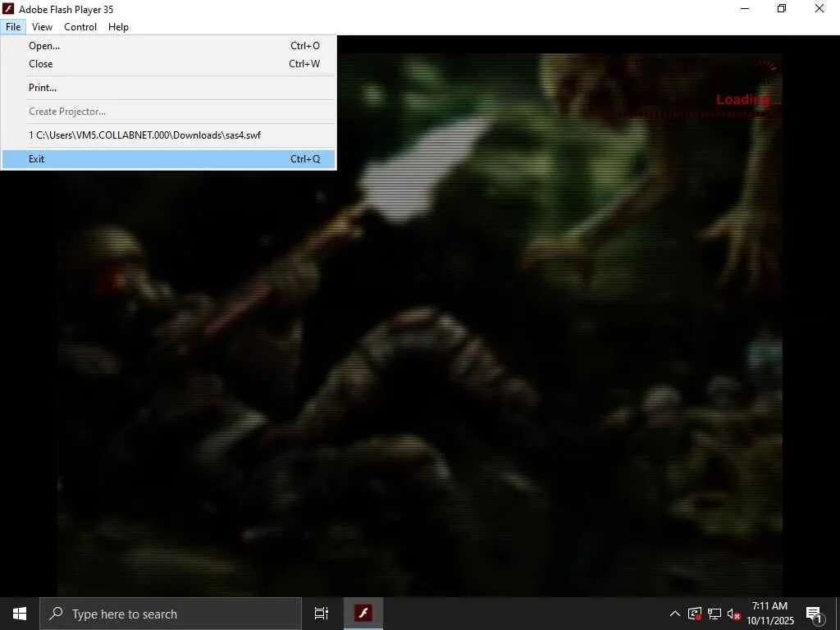
Task: Open Task View on the taskbar
Action: point(322,614)
